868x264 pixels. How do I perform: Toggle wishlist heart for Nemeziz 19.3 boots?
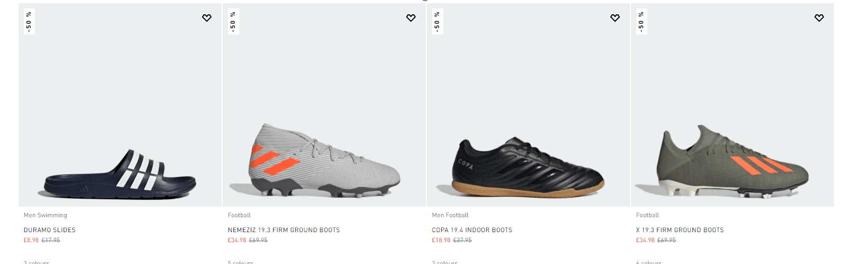click(x=411, y=18)
